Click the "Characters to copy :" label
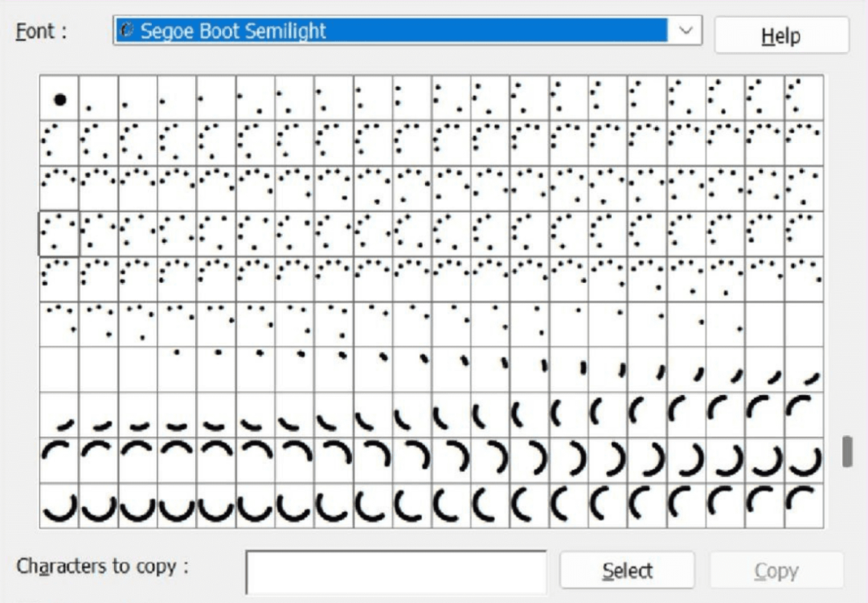The image size is (868, 603). pyautogui.click(x=102, y=567)
